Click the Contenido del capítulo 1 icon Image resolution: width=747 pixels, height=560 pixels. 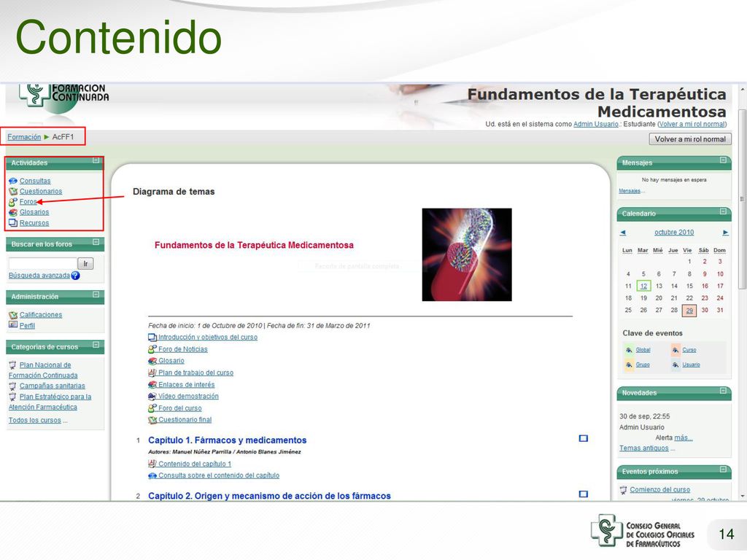[x=152, y=464]
